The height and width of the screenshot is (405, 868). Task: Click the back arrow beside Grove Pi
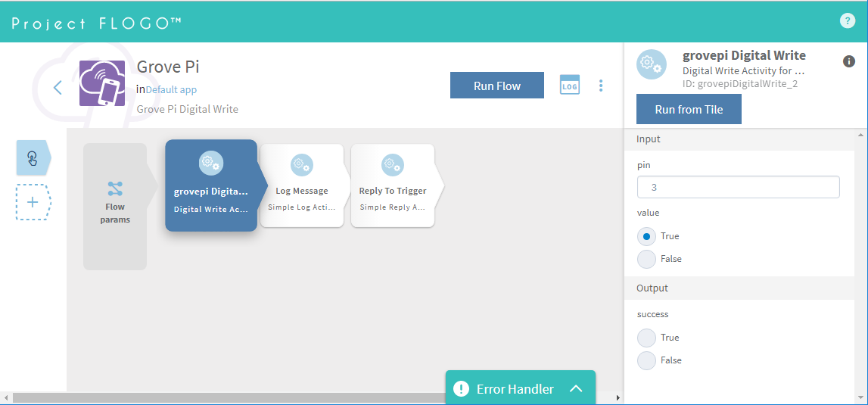click(x=58, y=87)
